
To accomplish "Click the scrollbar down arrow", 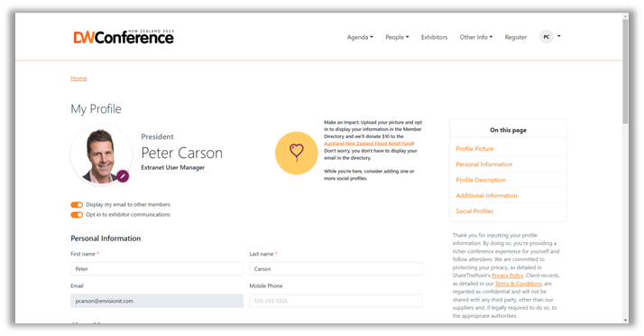I will pyautogui.click(x=625, y=320).
